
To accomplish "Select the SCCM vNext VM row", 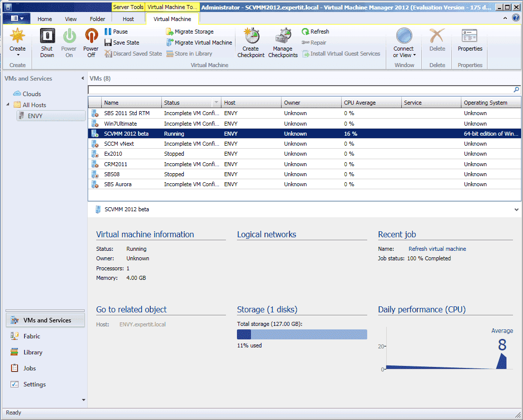I will 304,144.
